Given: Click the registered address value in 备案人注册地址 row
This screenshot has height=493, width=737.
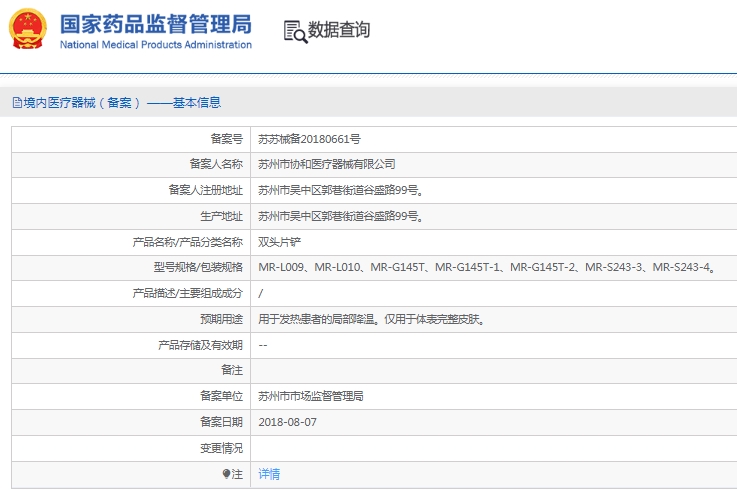Looking at the screenshot, I should (x=341, y=190).
